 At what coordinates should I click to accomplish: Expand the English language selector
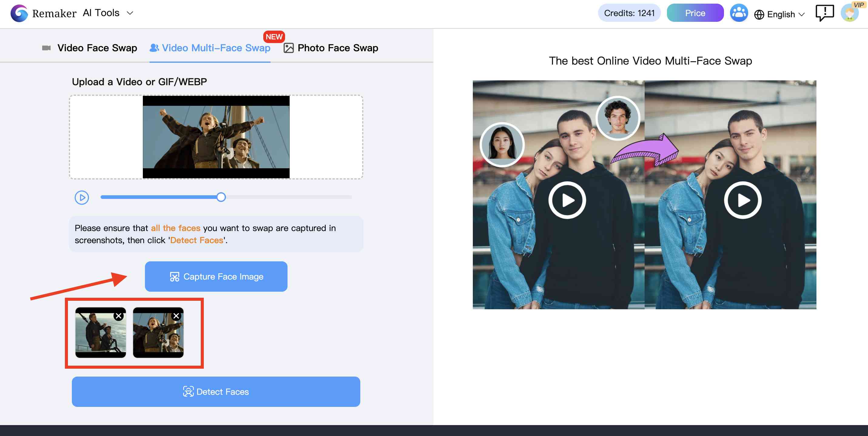786,15
